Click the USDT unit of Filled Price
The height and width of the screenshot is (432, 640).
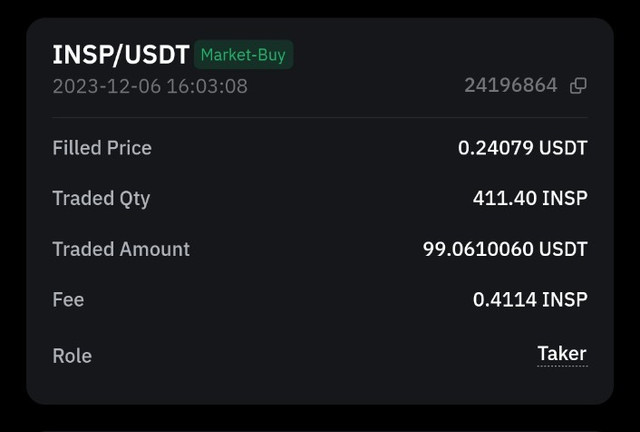563,148
